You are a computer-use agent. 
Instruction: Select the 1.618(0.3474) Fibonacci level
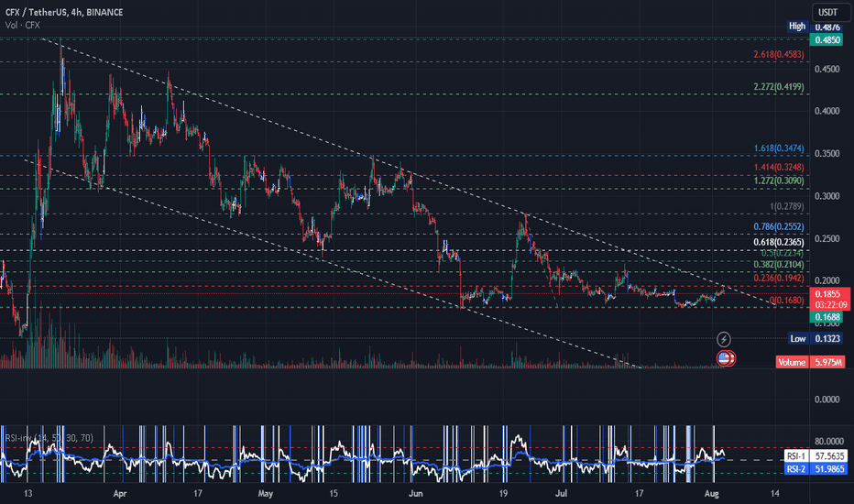click(779, 148)
